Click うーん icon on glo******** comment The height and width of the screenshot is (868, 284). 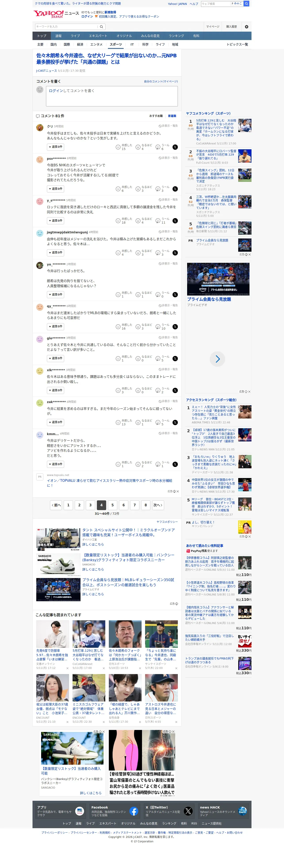[x=158, y=359]
